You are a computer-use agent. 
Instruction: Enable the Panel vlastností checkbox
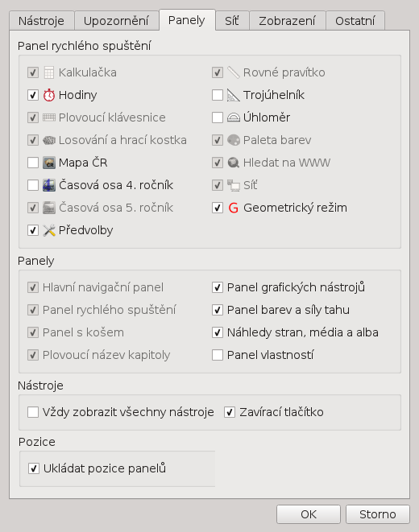(218, 355)
